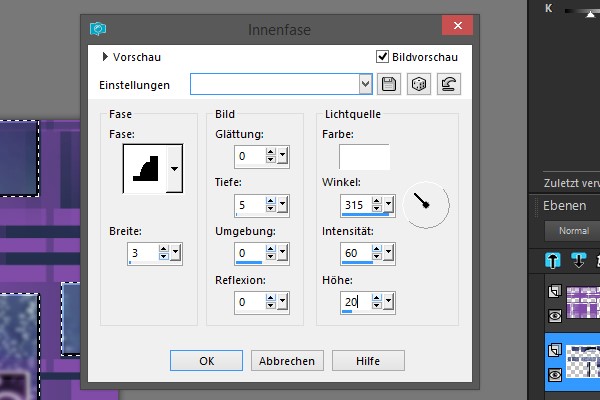This screenshot has height=400, width=600.
Task: Open the Fase bevel shape dropdown
Action: click(175, 169)
